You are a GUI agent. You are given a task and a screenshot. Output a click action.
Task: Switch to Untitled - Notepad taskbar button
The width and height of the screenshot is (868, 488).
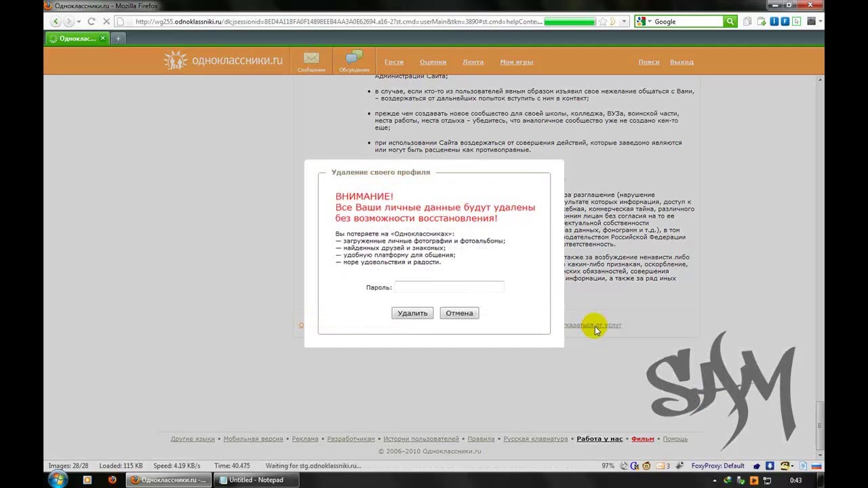pos(257,480)
